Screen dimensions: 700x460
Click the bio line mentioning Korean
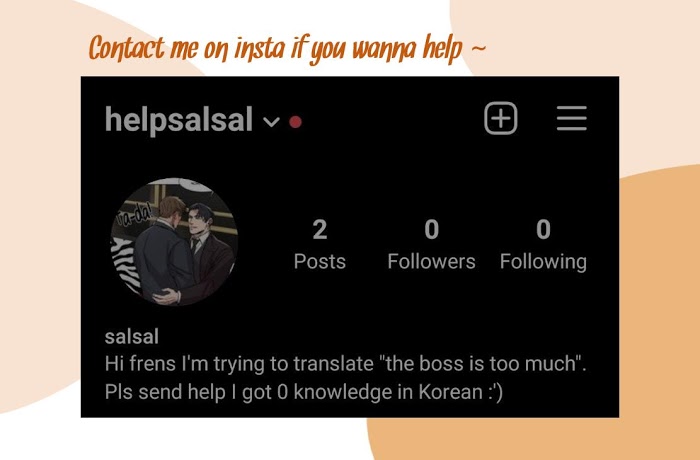tap(304, 393)
